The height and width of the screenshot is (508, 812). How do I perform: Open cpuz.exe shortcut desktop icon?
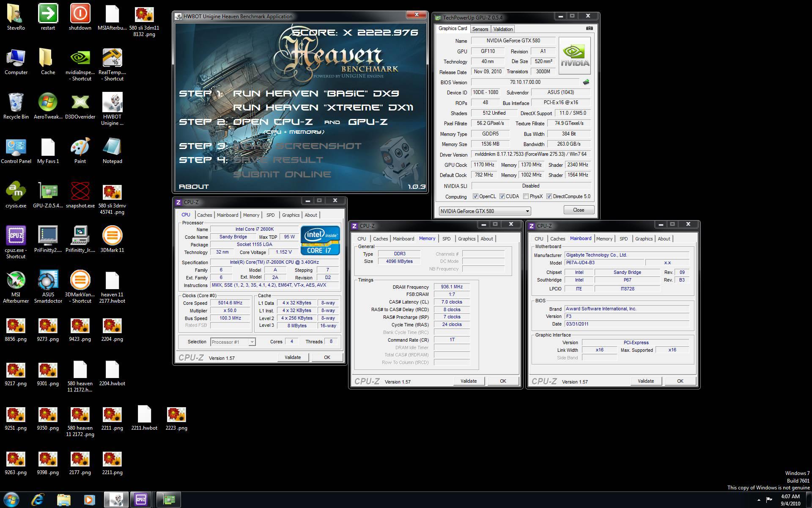coord(16,236)
